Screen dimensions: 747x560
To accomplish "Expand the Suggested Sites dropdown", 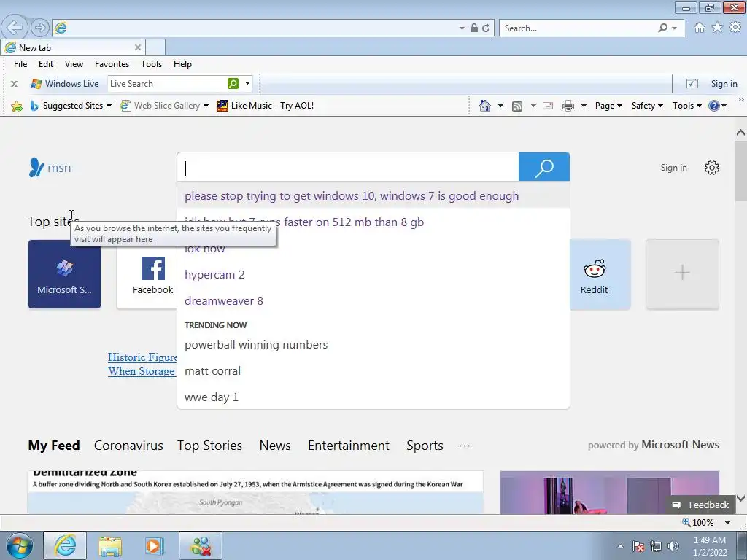I will coord(109,106).
